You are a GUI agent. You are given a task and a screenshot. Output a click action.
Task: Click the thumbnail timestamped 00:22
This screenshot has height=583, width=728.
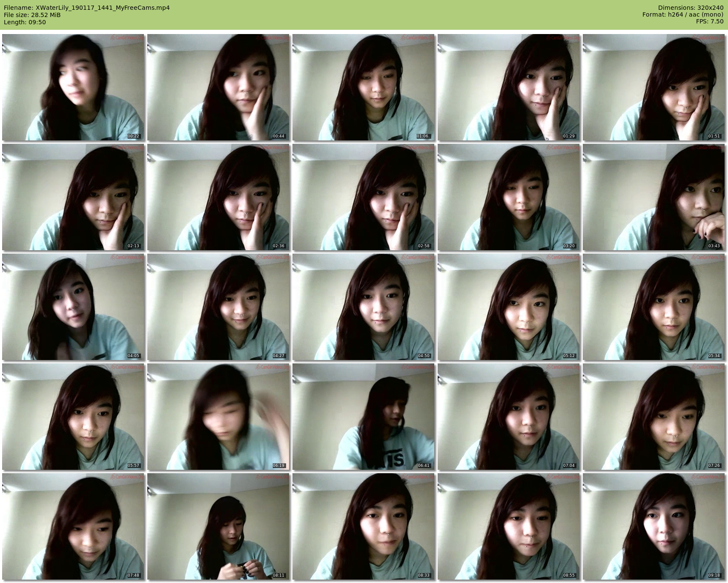pos(73,87)
